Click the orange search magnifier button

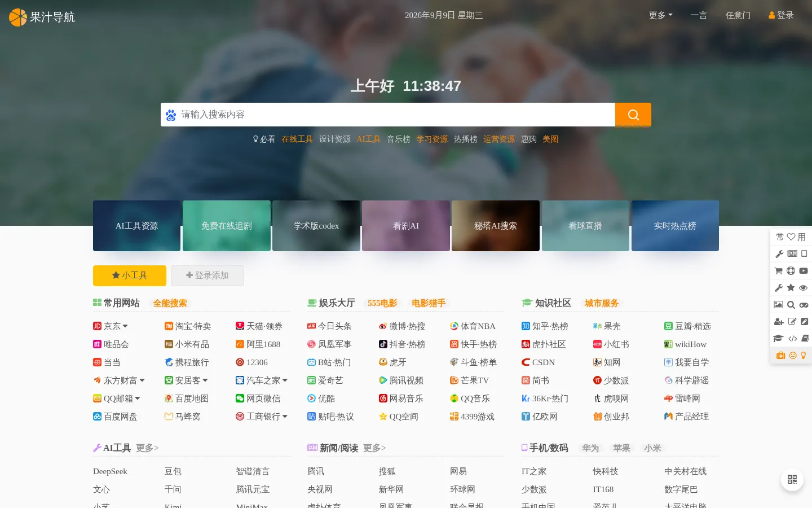pyautogui.click(x=633, y=115)
